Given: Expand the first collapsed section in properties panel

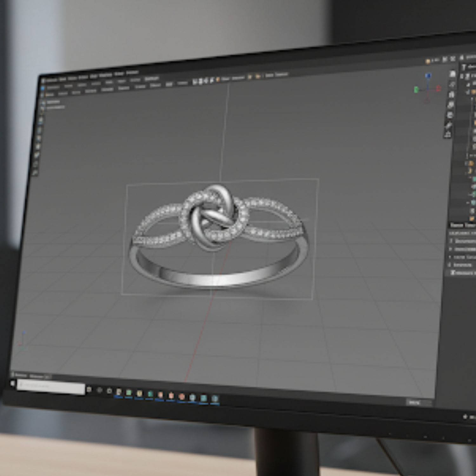Looking at the screenshot, I should (x=451, y=241).
